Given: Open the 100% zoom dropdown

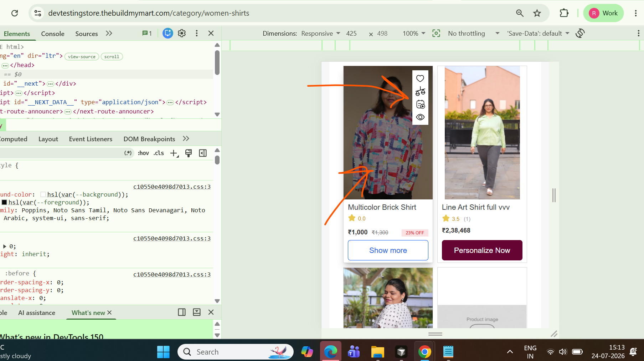Looking at the screenshot, I should pyautogui.click(x=414, y=33).
